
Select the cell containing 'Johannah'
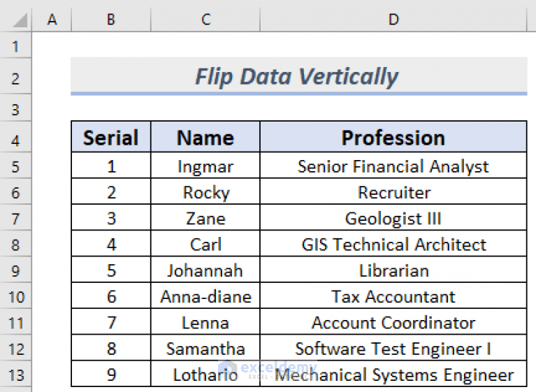[x=205, y=270]
